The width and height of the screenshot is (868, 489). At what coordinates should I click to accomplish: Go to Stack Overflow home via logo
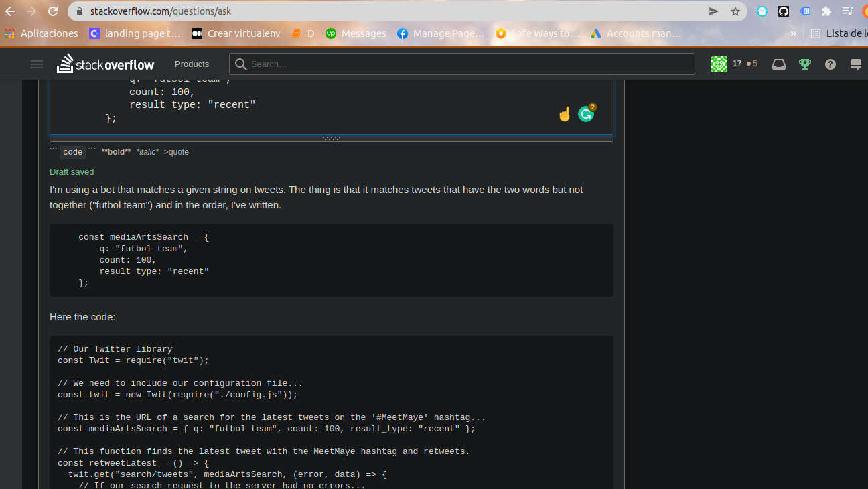point(105,64)
